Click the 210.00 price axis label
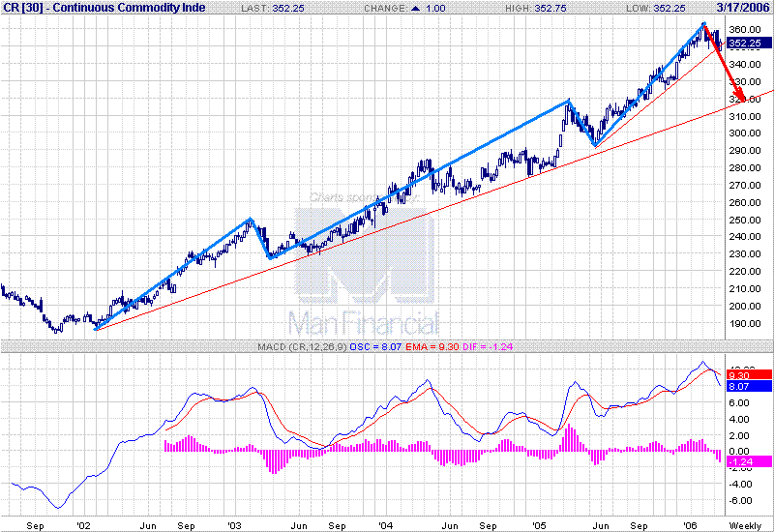The width and height of the screenshot is (774, 532). pyautogui.click(x=744, y=288)
